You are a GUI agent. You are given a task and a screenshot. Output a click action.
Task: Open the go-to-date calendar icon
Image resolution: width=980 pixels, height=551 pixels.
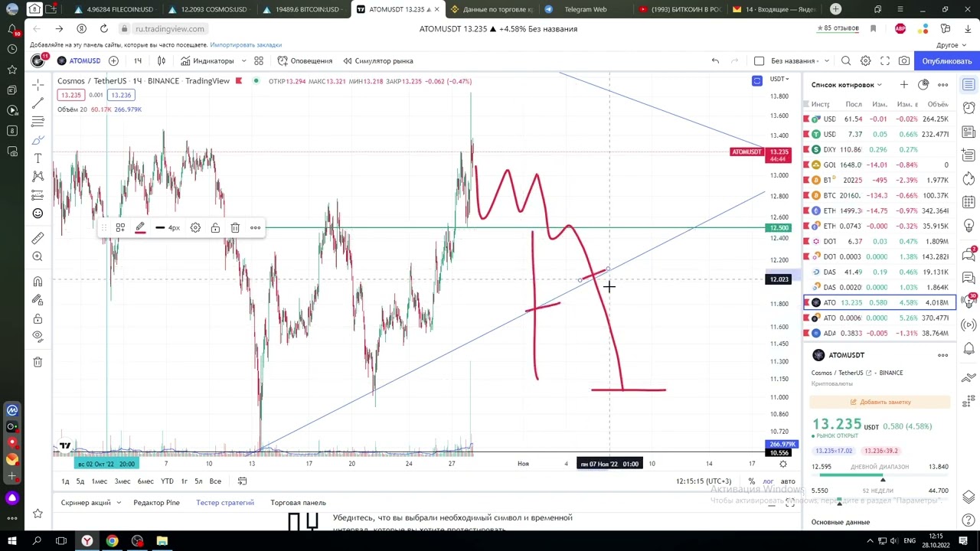(x=242, y=481)
